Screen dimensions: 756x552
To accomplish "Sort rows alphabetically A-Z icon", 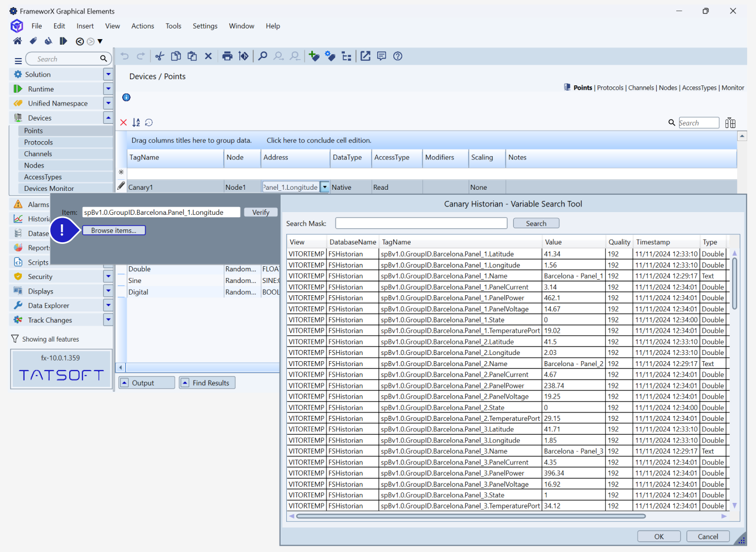I will (x=136, y=123).
